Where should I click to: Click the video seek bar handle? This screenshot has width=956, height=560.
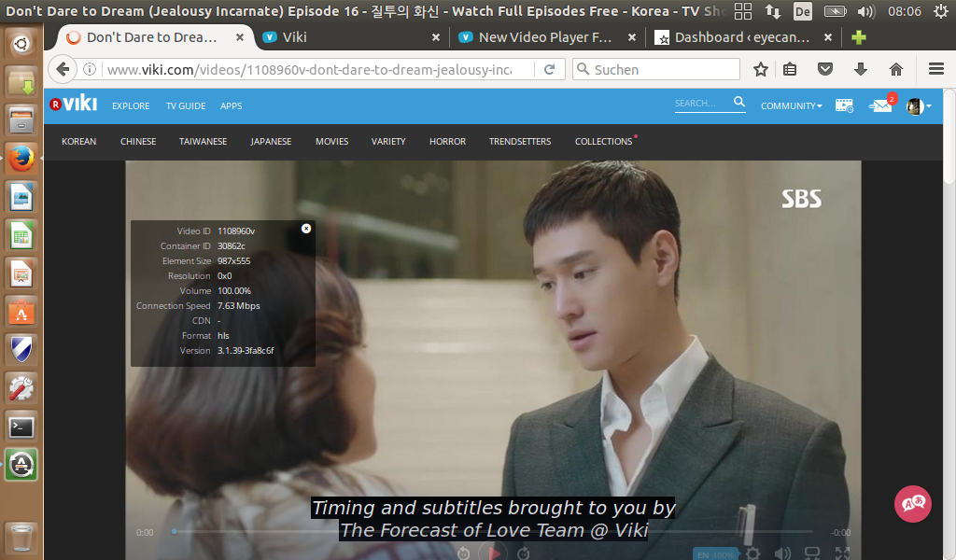pos(175,531)
